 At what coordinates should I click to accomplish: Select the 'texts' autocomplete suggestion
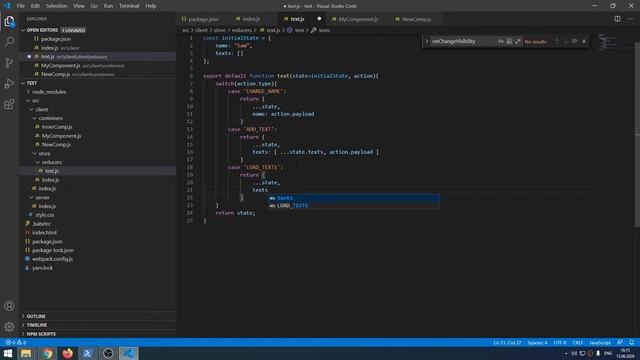[354, 198]
